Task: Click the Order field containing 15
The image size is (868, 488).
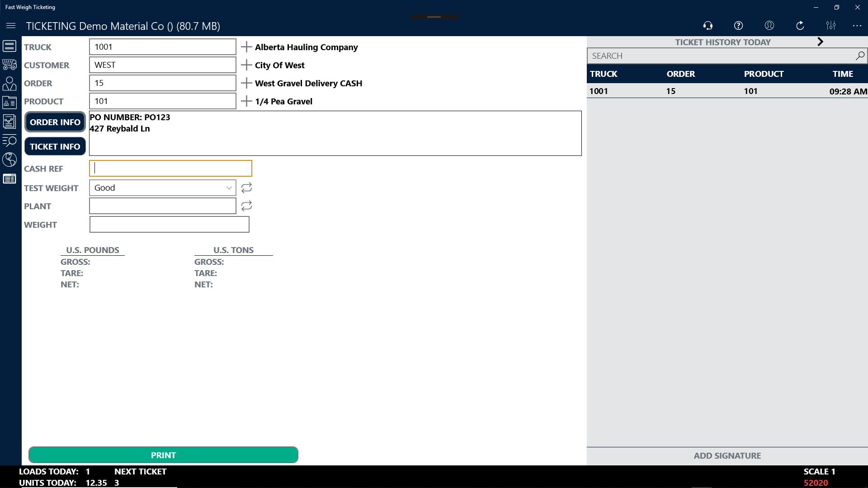Action: [163, 83]
